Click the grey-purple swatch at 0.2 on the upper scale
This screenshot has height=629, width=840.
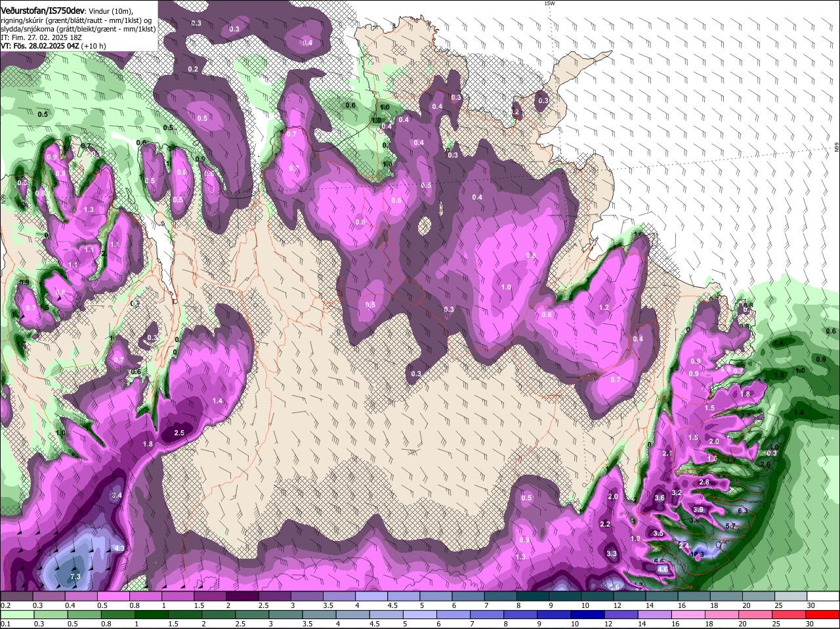click(x=16, y=596)
